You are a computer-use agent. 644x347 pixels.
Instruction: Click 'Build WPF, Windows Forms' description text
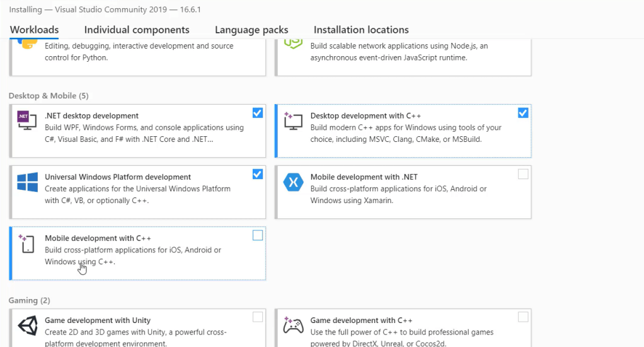point(144,133)
